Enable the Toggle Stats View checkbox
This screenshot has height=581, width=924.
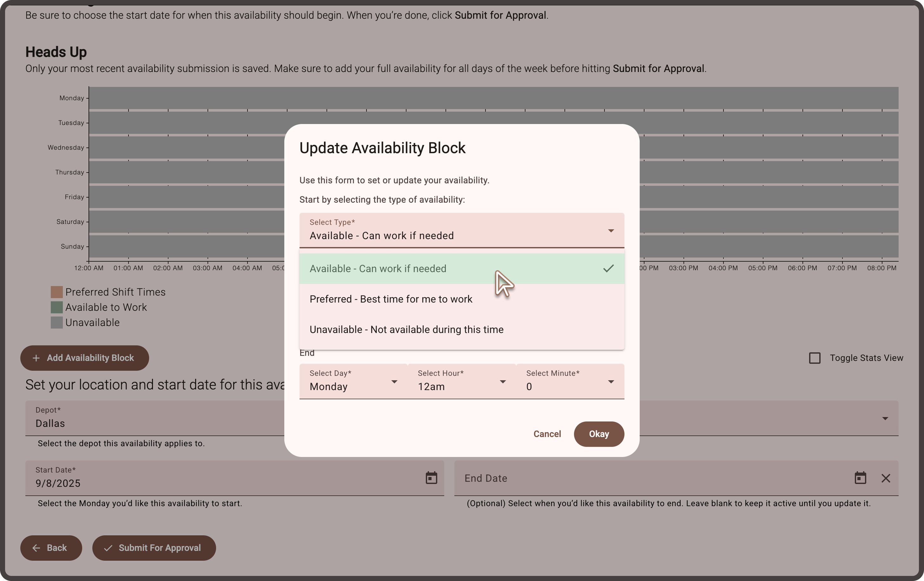[814, 358]
